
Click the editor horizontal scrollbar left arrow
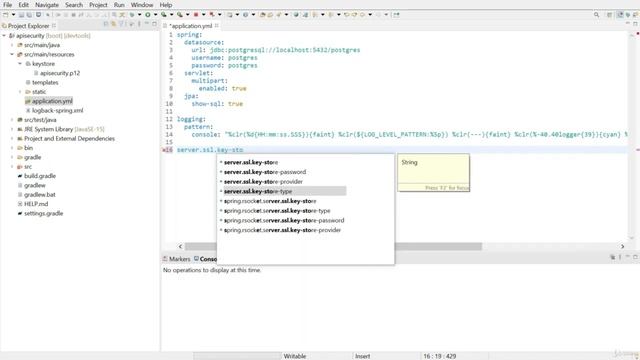click(x=180, y=247)
